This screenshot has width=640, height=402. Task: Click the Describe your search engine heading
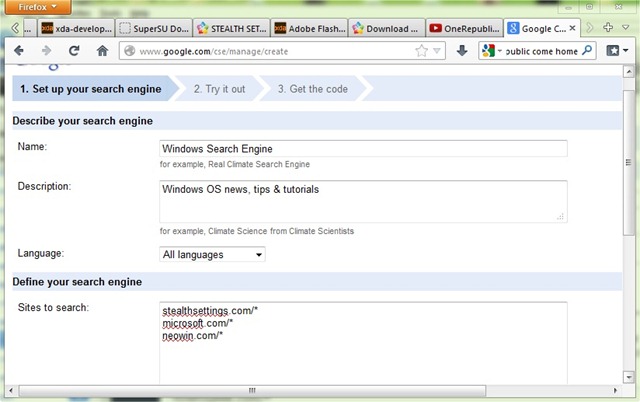[83, 121]
